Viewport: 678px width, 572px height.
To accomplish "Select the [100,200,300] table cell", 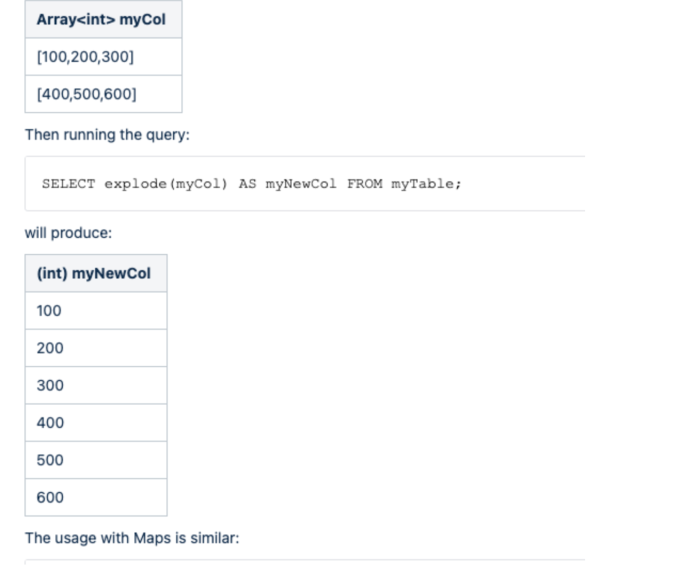I will (103, 57).
